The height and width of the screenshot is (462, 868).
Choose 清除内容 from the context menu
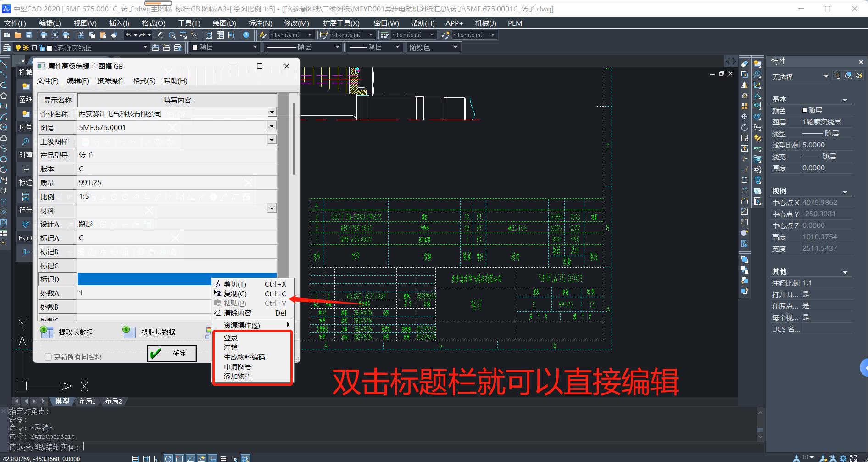click(x=237, y=313)
